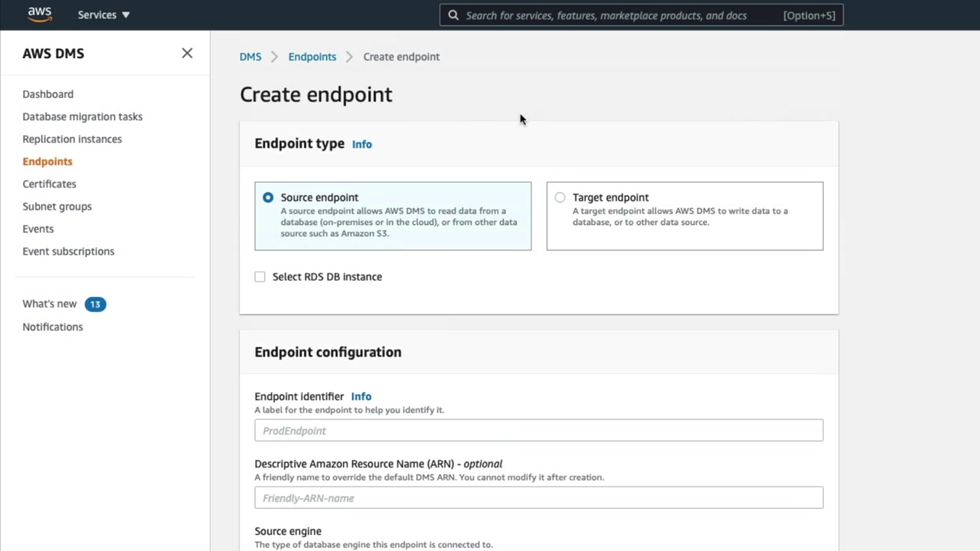
Task: Click the Endpoints breadcrumb link
Action: coord(312,57)
